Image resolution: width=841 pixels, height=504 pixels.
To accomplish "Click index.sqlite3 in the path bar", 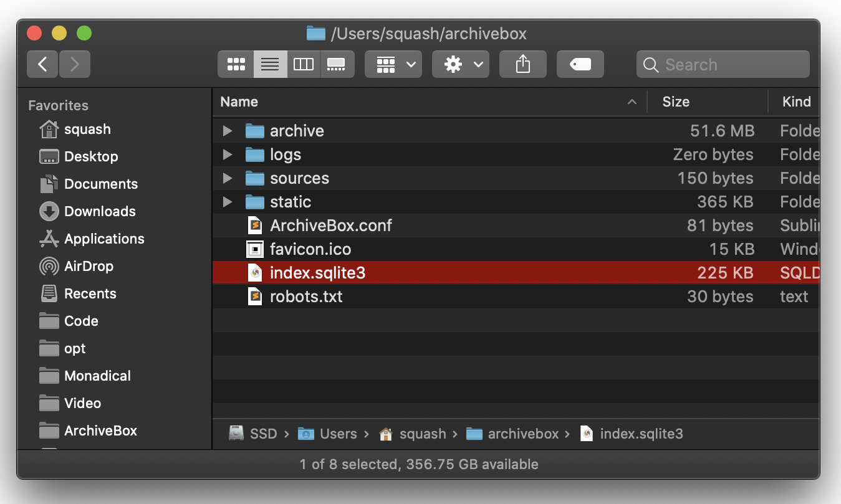I will (x=632, y=434).
